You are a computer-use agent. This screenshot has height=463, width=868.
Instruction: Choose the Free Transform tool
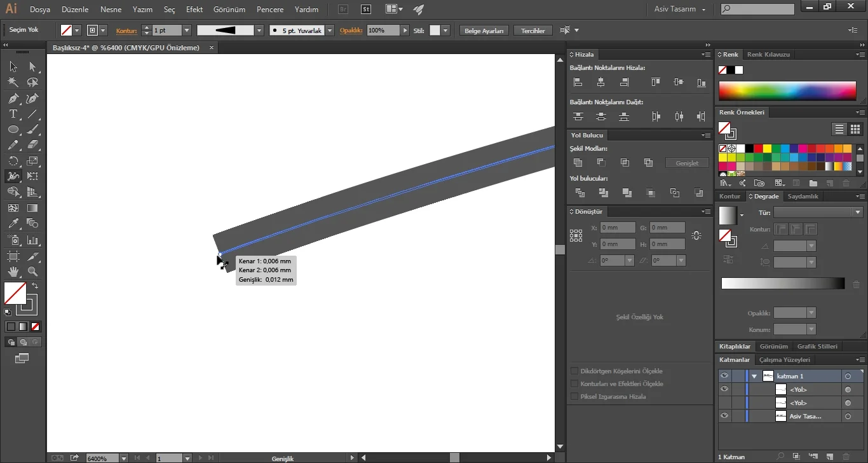pos(32,176)
